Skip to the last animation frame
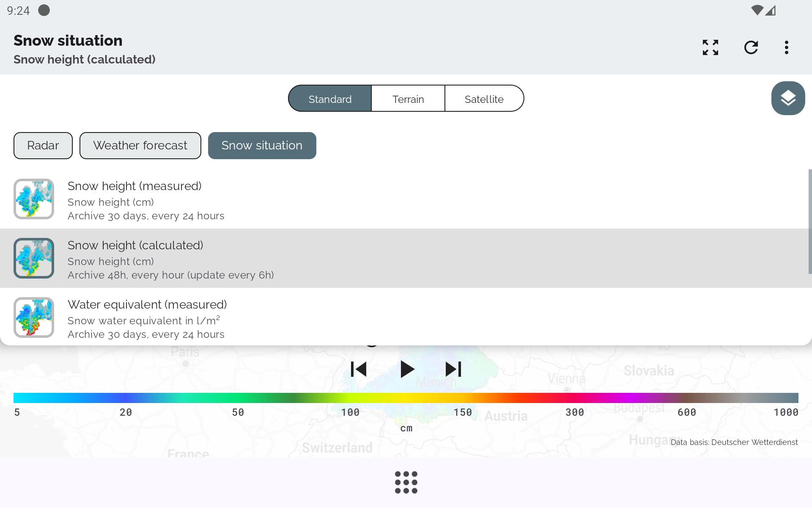The height and width of the screenshot is (508, 812). pos(453,369)
